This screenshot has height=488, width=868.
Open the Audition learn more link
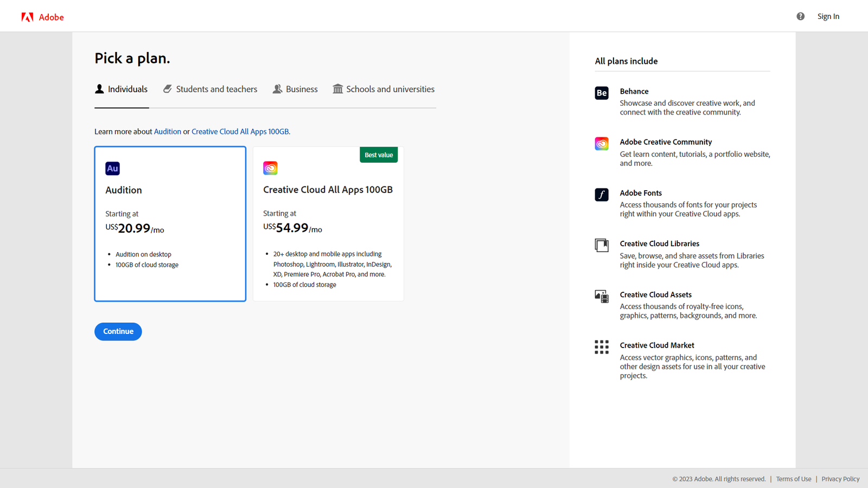[168, 132]
